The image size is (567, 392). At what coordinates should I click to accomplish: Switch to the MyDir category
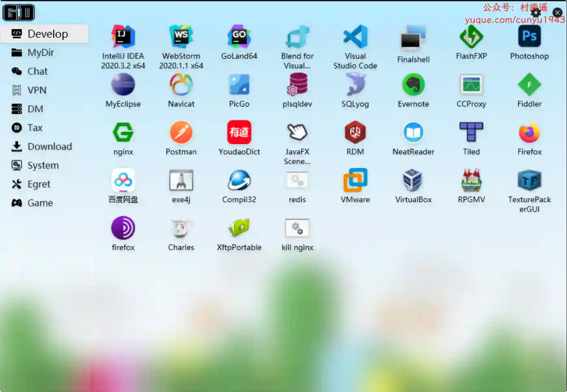tap(45, 52)
